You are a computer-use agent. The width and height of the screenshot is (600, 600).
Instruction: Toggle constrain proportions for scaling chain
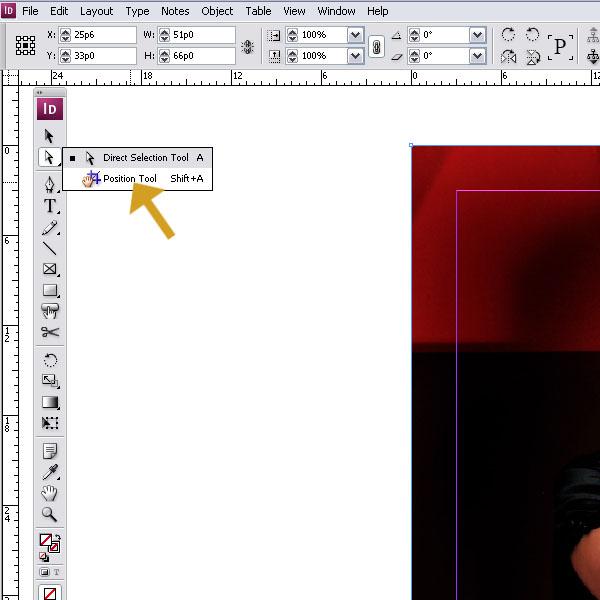[x=376, y=47]
